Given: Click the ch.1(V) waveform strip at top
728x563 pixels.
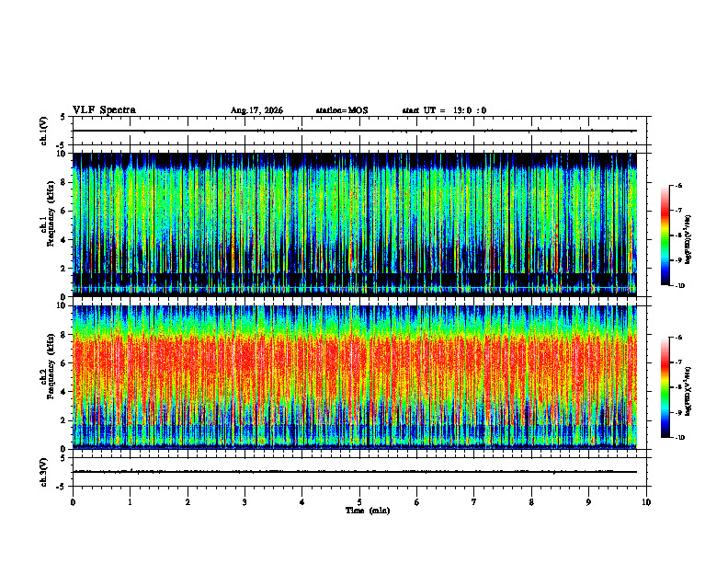Looking at the screenshot, I should coord(354,131).
